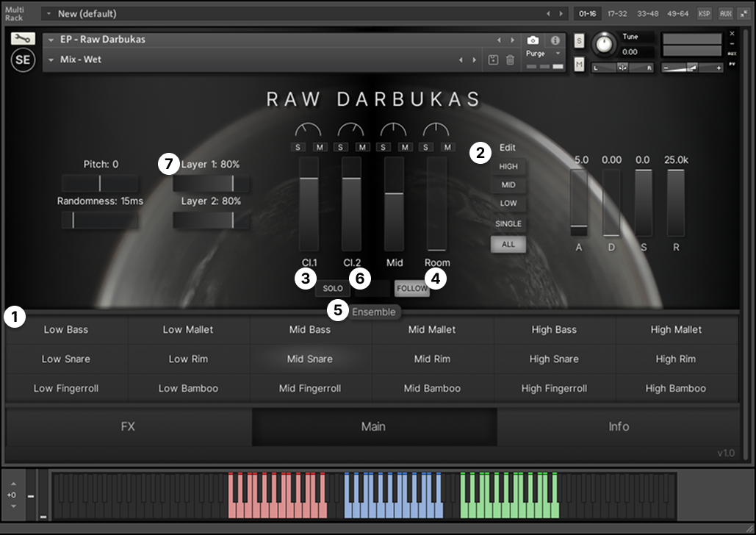The width and height of the screenshot is (756, 535).
Task: Click the Layer 1 volume slider
Action: click(212, 183)
